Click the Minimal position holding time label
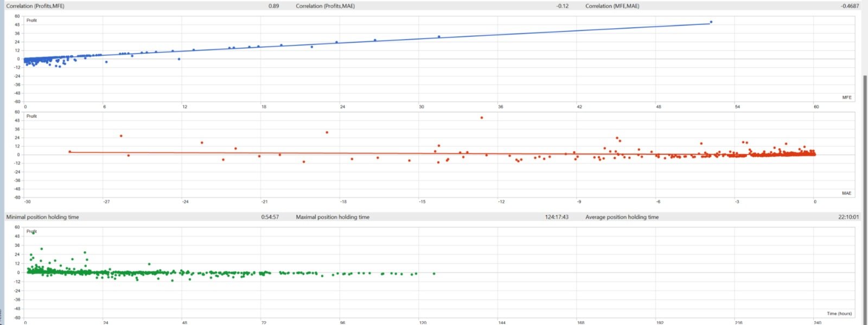868x325 pixels. click(42, 217)
